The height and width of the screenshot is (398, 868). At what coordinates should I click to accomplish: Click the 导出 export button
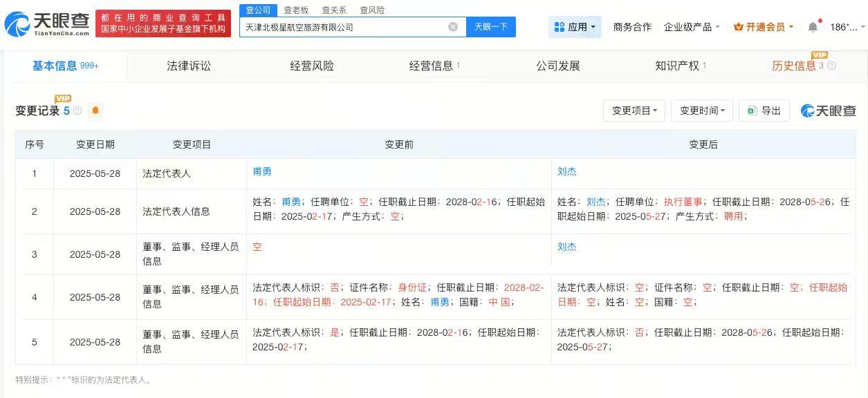[x=764, y=111]
